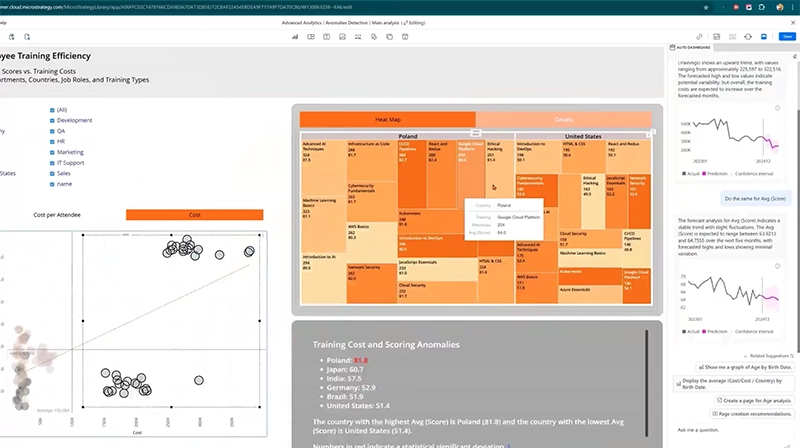This screenshot has height=448, width=800.
Task: Open the Auto Dashboard panel tab
Action: (690, 47)
